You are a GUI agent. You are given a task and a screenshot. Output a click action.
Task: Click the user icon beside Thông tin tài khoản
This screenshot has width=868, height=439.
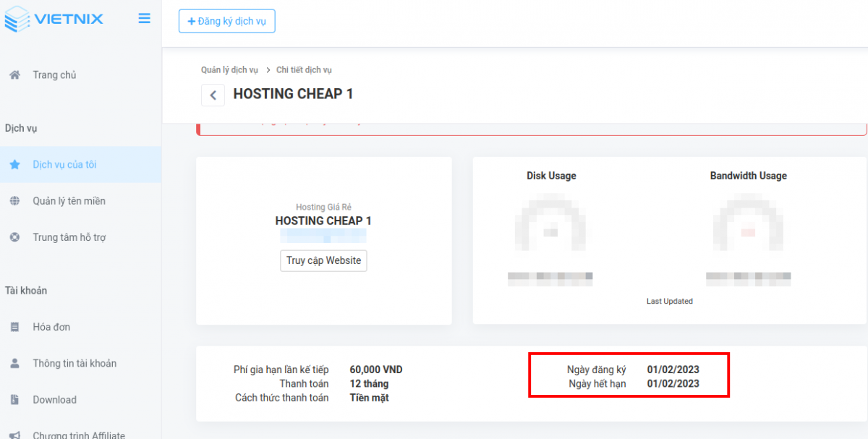[x=14, y=363]
